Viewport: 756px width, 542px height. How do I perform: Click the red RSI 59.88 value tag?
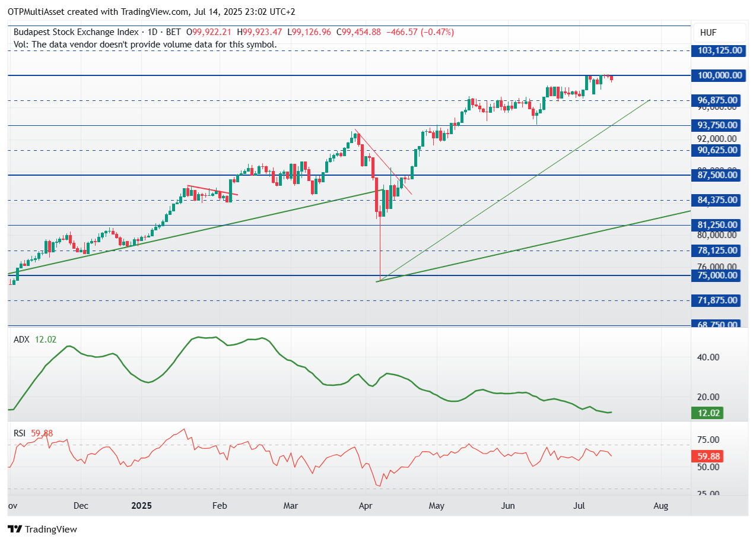coord(707,457)
